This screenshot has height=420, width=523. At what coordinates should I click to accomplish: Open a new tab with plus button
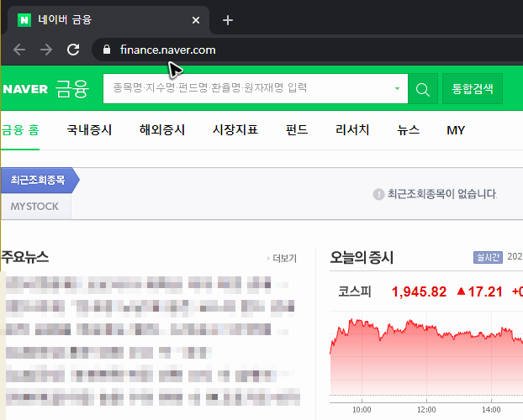point(228,20)
